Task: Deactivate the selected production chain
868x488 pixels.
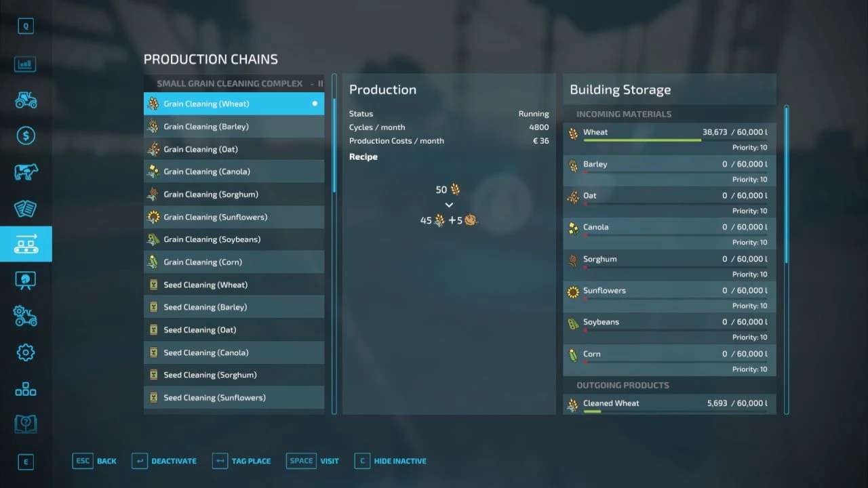Action: tap(165, 461)
